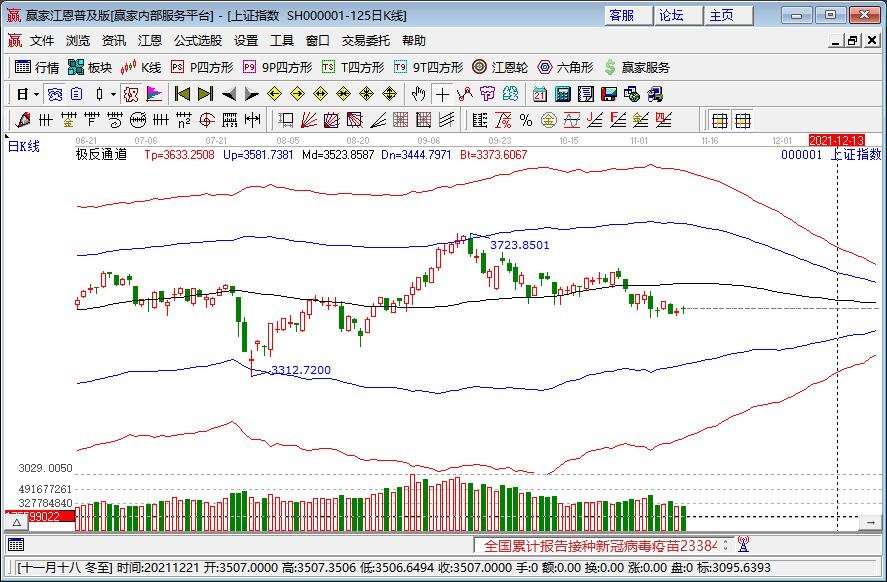Click the percent % retracement tool

[526, 120]
